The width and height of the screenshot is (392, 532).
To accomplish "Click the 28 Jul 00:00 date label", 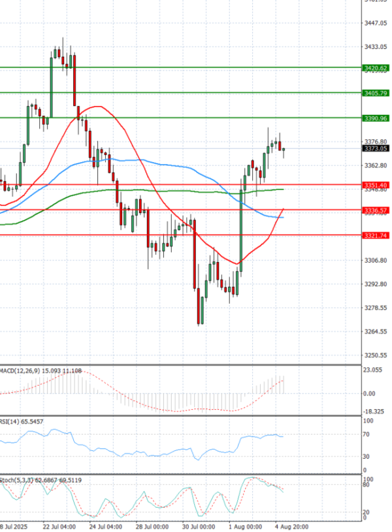I will [x=152, y=527].
